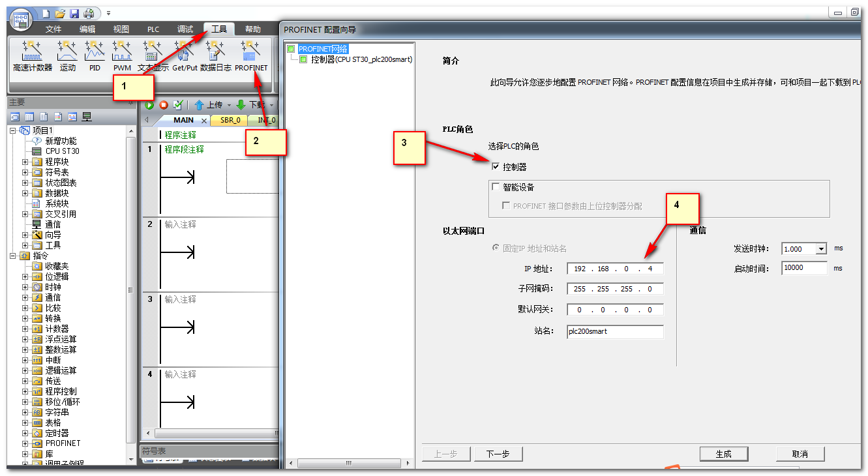Uncheck the 控制器 checkbox
The image size is (868, 476).
[495, 166]
